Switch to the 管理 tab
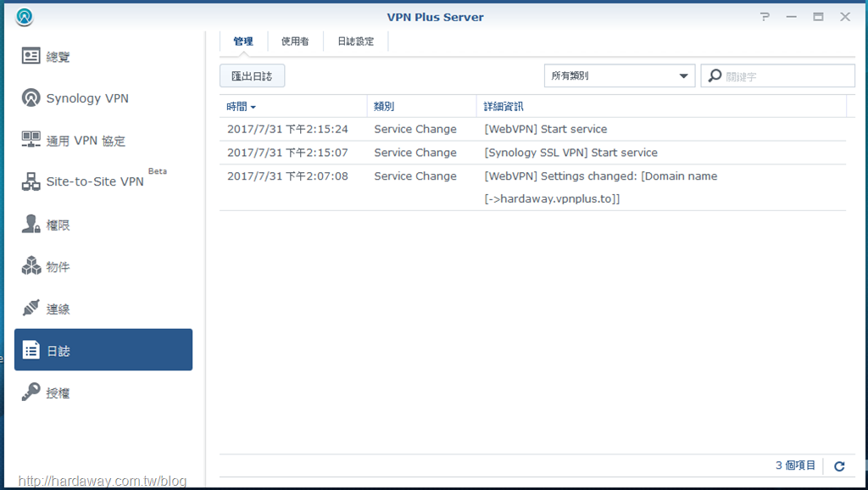Viewport: 868px width, 490px height. (243, 42)
